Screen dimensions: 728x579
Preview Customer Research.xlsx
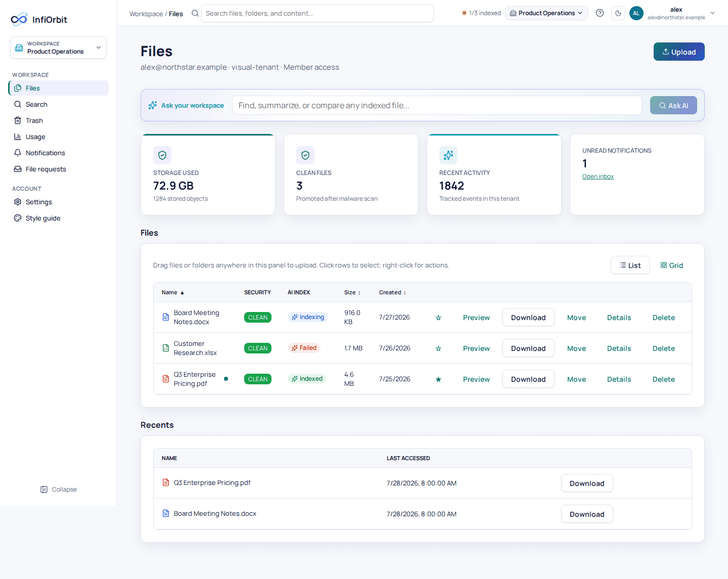476,348
